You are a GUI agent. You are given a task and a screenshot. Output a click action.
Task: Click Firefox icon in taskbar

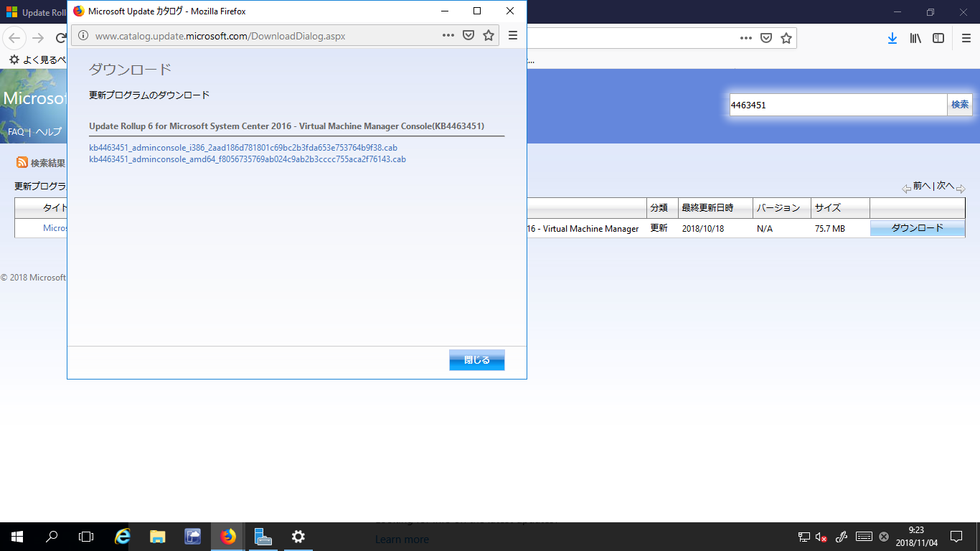[x=228, y=537]
